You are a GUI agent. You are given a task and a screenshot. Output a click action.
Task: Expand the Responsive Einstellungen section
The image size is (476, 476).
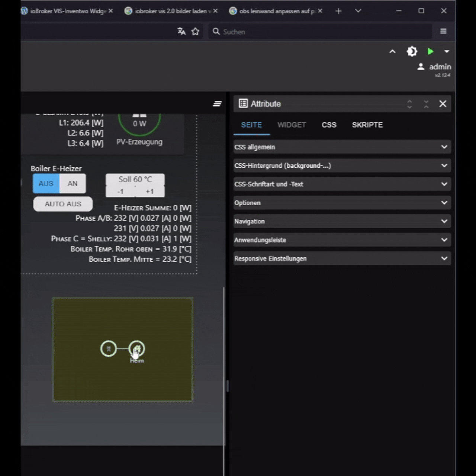click(x=342, y=258)
